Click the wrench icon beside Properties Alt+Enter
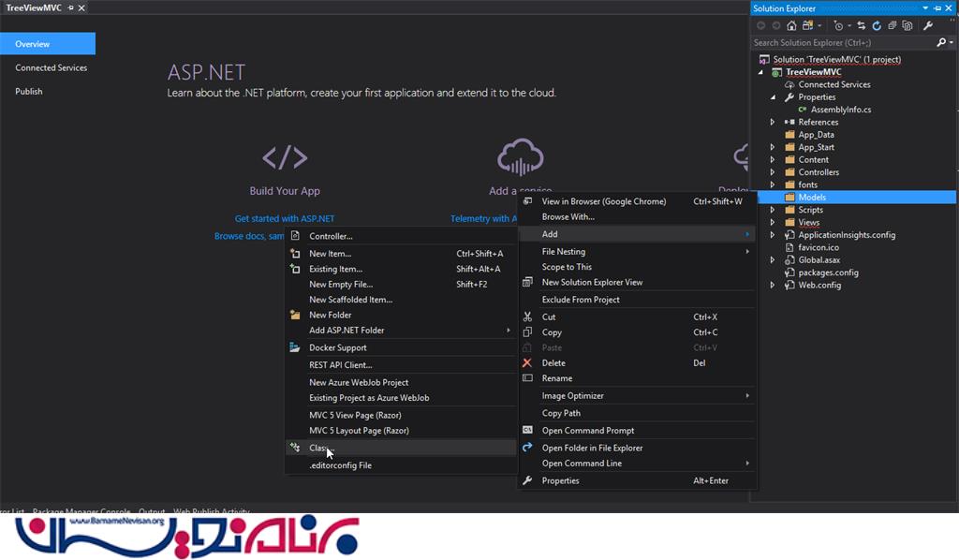This screenshot has height=560, width=959. coord(527,480)
